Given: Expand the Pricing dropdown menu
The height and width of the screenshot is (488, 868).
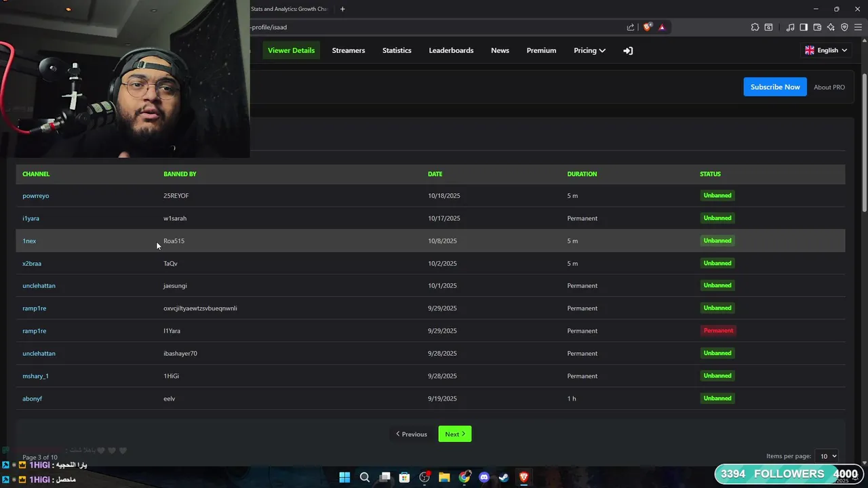Looking at the screenshot, I should [589, 51].
